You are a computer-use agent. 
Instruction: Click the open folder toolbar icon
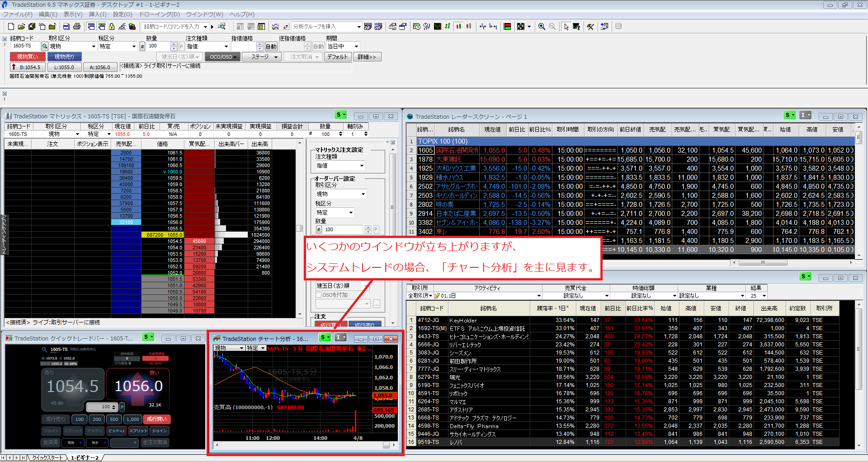21,26
